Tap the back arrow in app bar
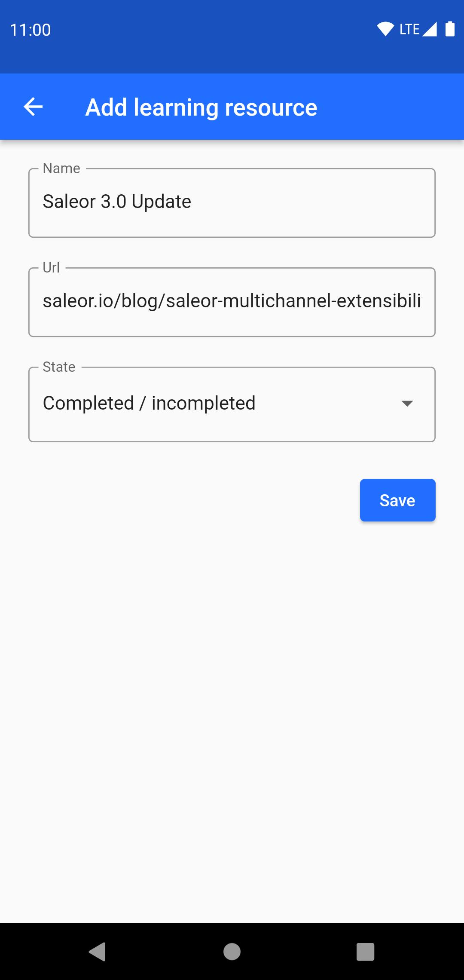464x980 pixels. (33, 107)
